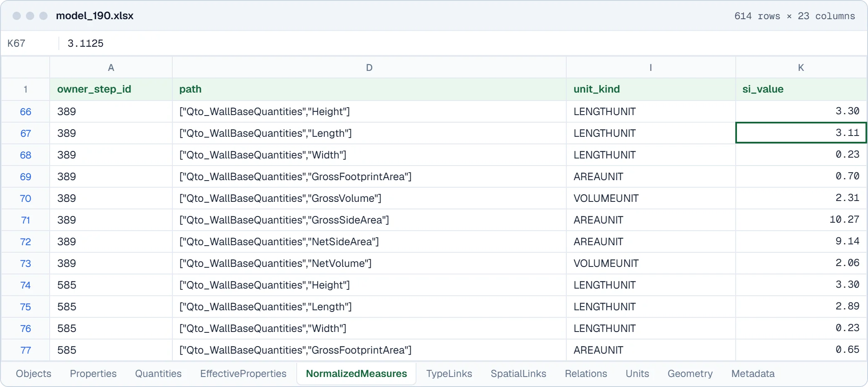Click the si_value header cell
Viewport: 868px width, 387px height.
pyautogui.click(x=801, y=89)
